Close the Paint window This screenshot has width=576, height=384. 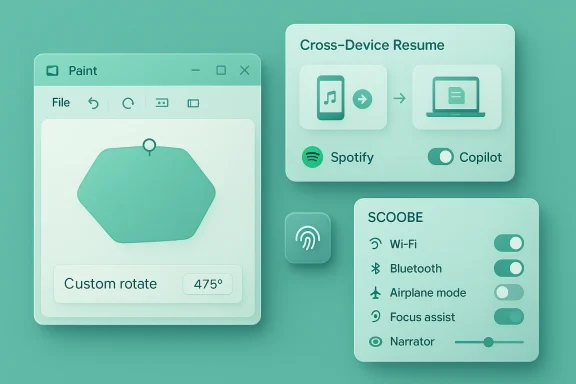point(245,70)
